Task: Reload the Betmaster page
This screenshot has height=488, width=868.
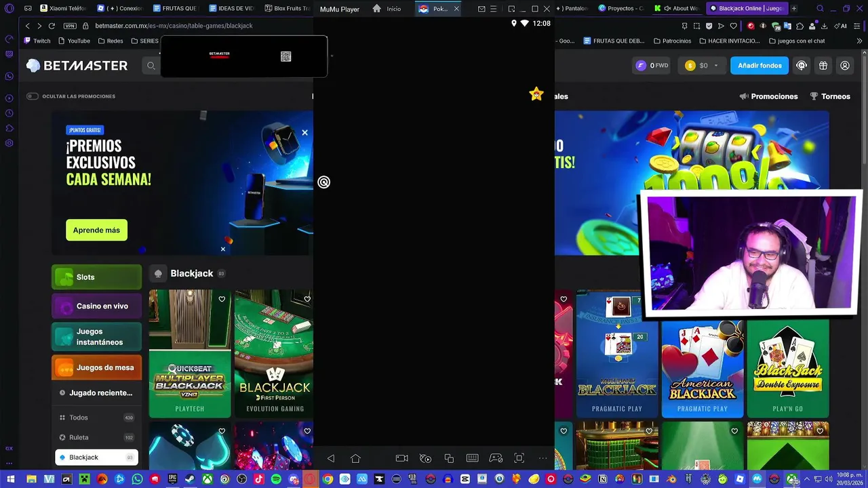Action: (52, 26)
